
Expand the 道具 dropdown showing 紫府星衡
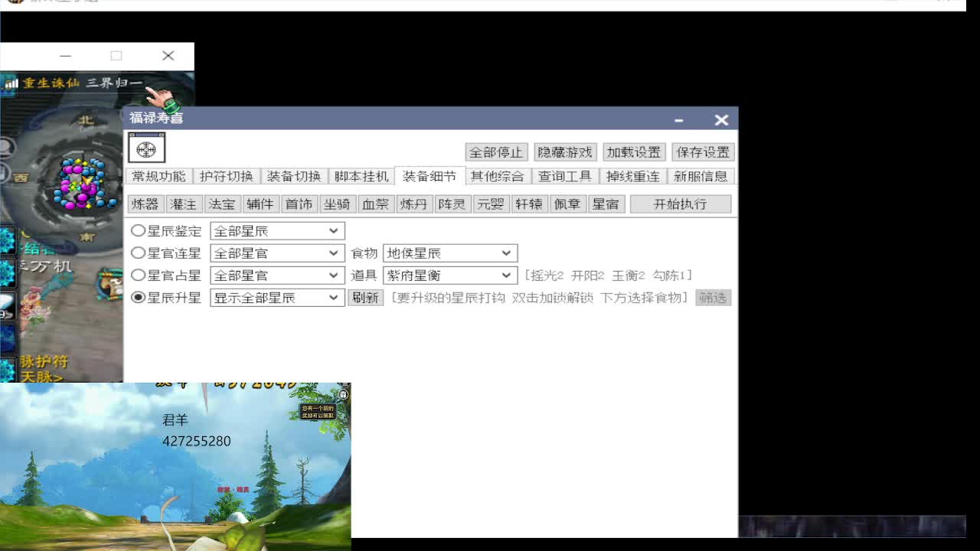coord(449,275)
